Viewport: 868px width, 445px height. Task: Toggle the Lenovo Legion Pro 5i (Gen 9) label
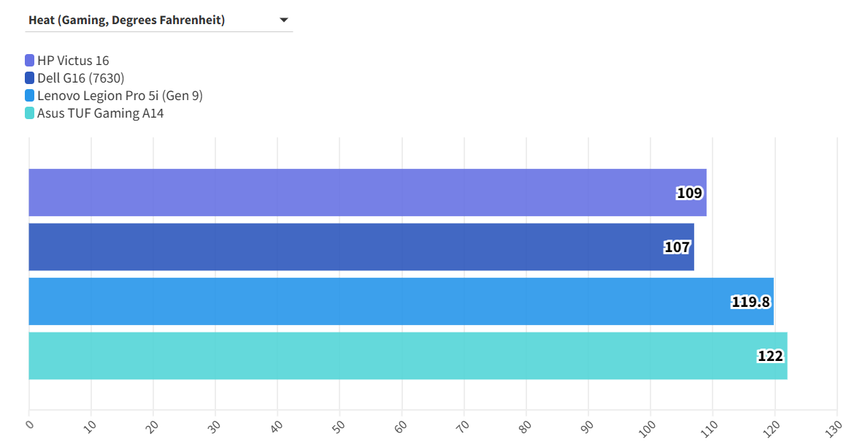point(120,96)
